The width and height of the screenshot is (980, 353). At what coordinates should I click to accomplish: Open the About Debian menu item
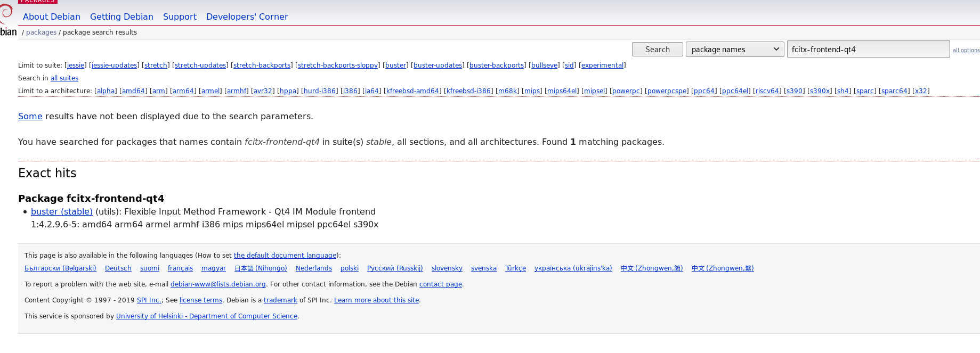pos(52,17)
